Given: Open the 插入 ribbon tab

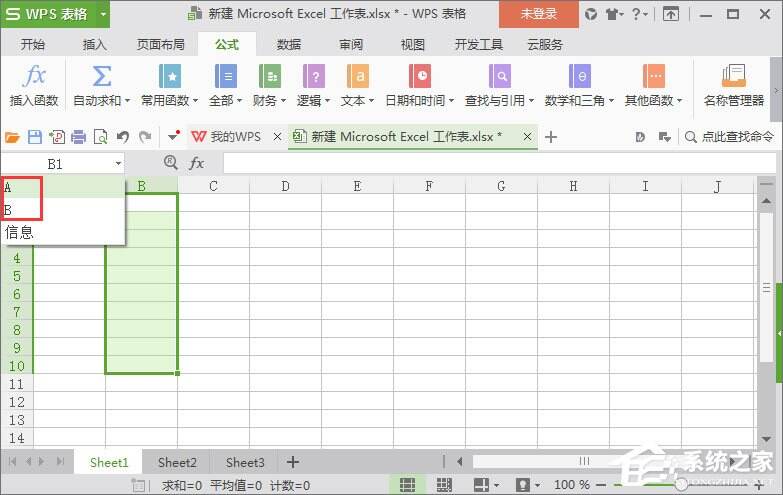Looking at the screenshot, I should 94,44.
